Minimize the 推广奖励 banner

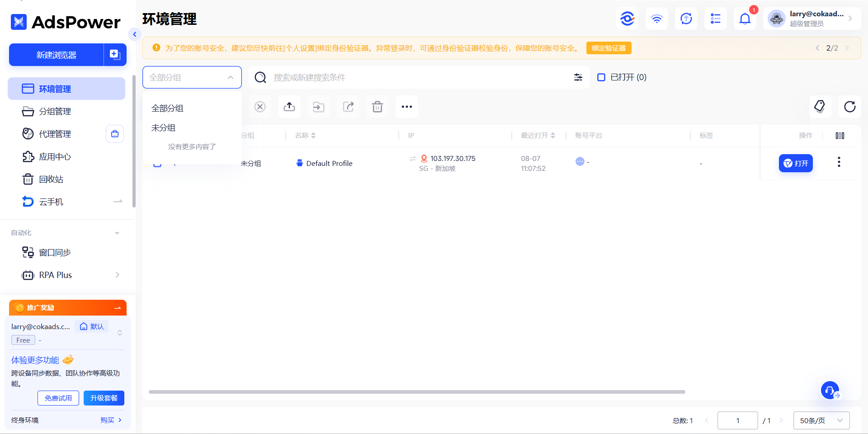(118, 308)
